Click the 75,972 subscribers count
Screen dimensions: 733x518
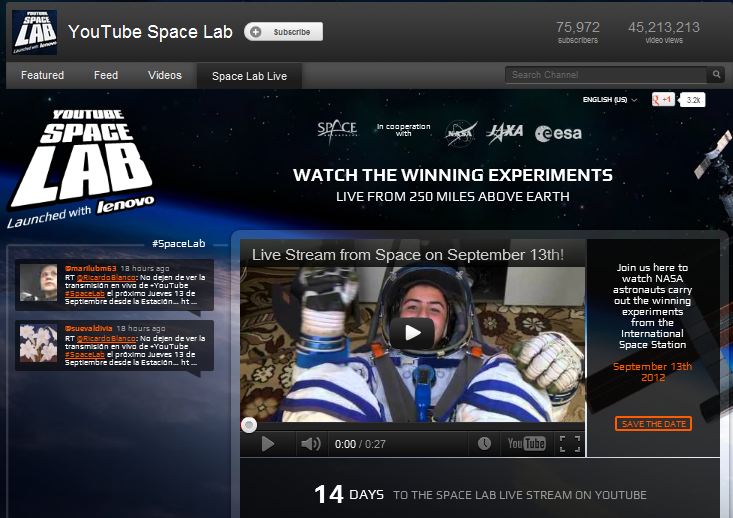tap(578, 32)
